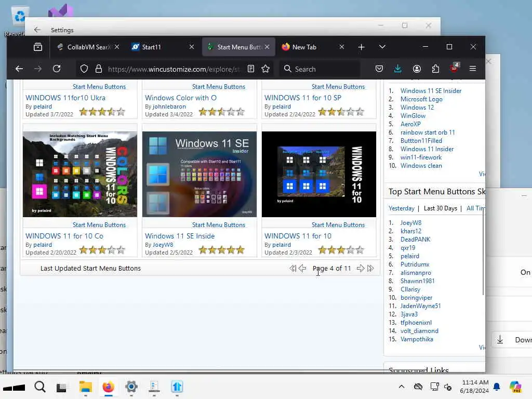
Task: Filter top skinners by Yesterday
Action: coord(402,208)
